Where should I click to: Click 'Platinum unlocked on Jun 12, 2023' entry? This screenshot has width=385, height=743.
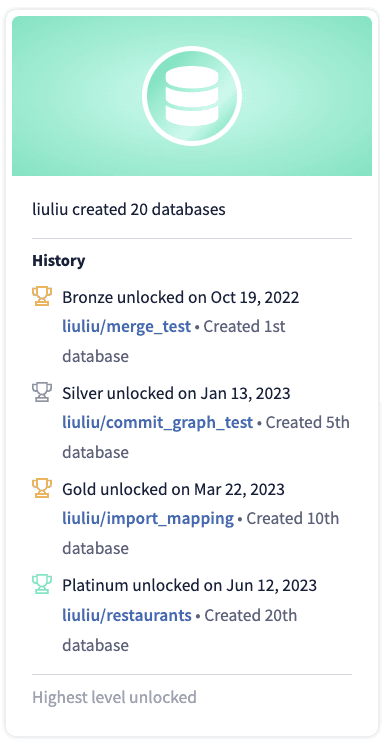coord(190,585)
